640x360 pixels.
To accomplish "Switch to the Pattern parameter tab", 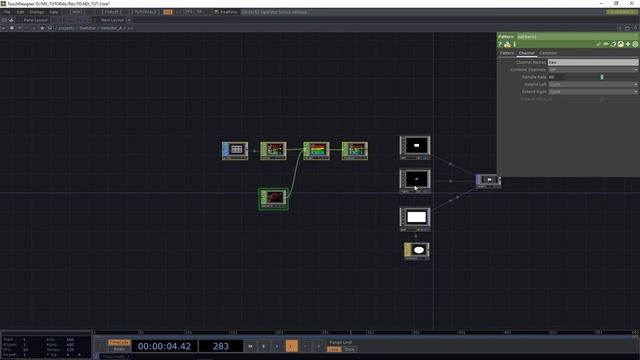I will [x=507, y=53].
